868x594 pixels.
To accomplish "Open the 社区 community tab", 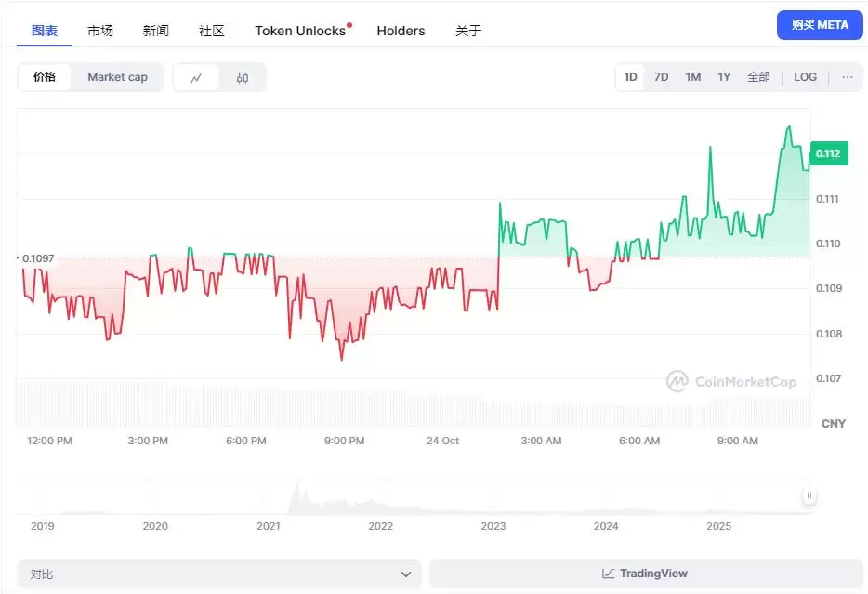I will (212, 31).
